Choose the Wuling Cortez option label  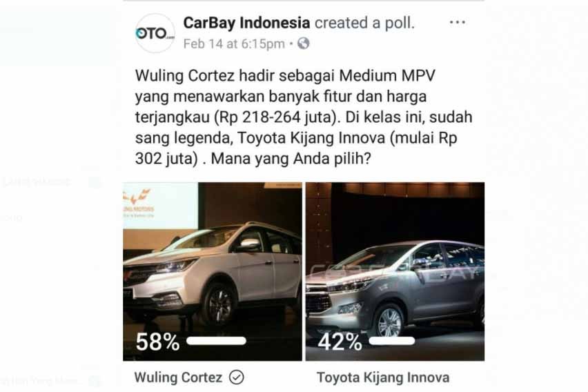point(178,378)
